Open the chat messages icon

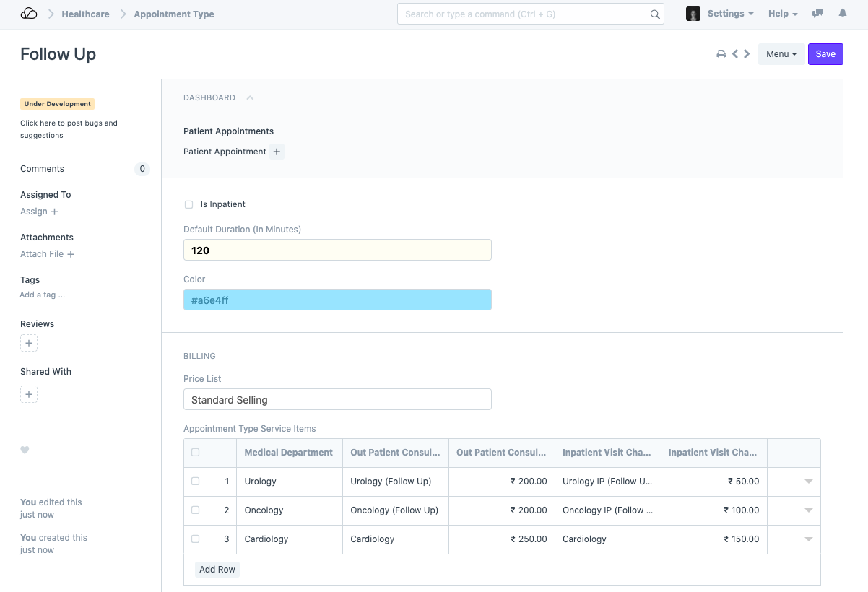817,14
